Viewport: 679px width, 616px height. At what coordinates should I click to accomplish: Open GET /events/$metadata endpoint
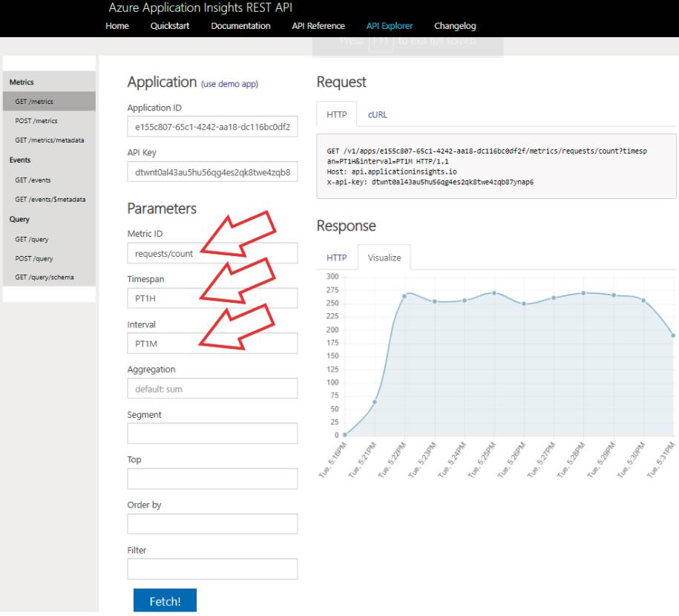pos(49,199)
